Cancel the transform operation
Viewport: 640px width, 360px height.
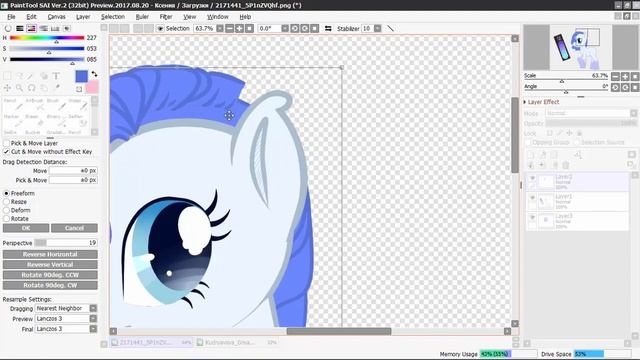74,228
